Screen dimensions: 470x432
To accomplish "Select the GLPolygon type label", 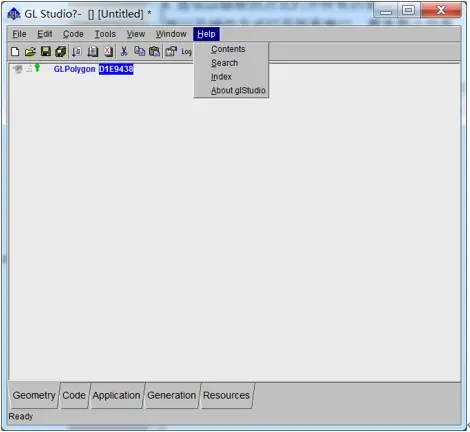I will coord(74,69).
